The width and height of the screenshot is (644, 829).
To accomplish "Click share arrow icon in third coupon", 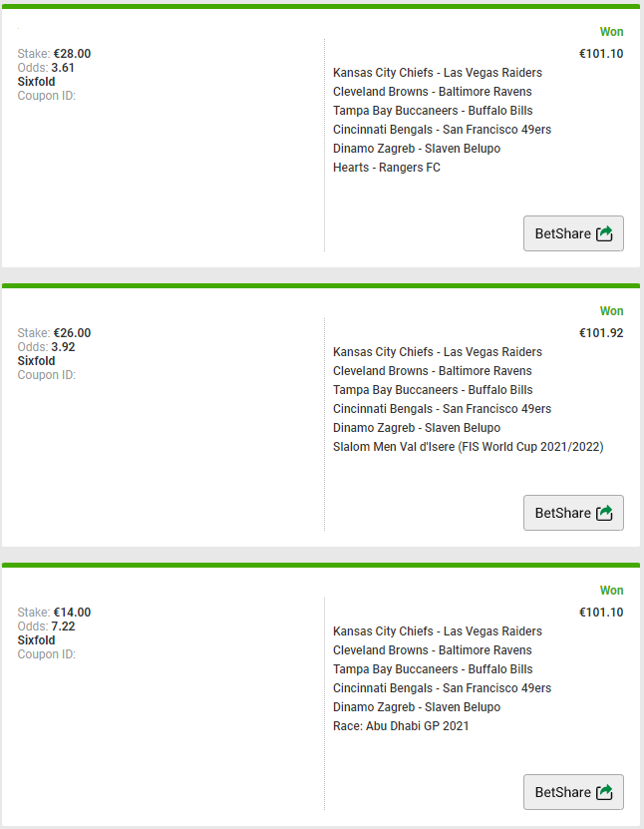I will 604,792.
